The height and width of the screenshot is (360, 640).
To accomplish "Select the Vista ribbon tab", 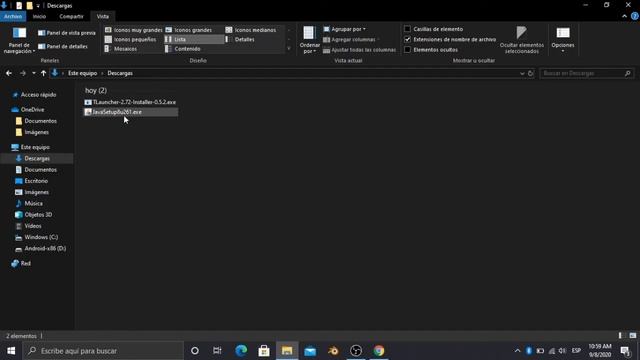I will coord(103,16).
